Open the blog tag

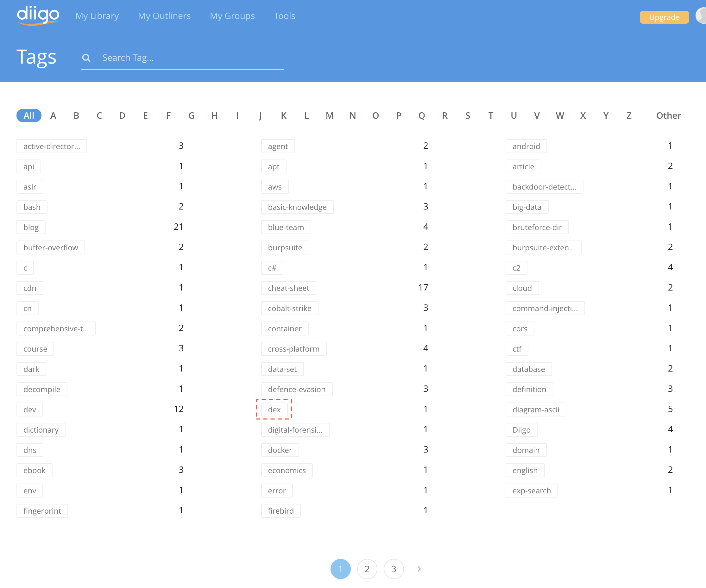31,227
